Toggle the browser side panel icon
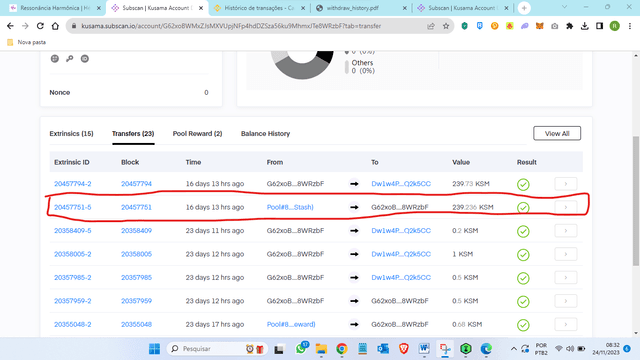The width and height of the screenshot is (640, 360). 599,26
